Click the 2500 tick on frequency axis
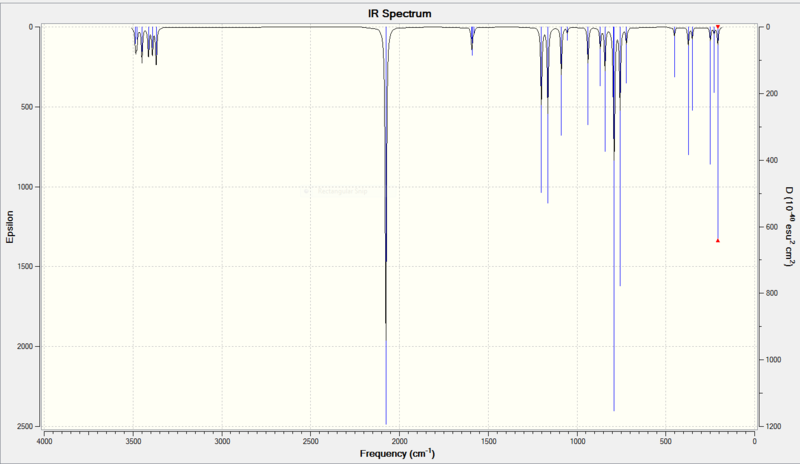 pos(311,442)
